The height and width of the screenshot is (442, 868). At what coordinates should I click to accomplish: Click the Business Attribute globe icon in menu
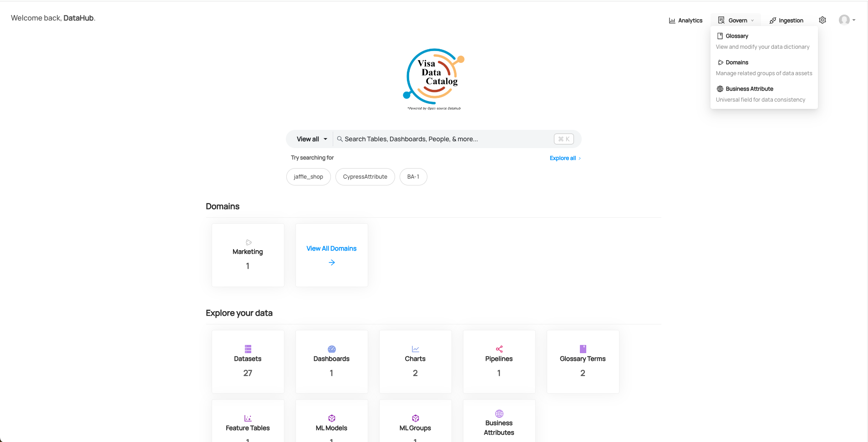(720, 89)
